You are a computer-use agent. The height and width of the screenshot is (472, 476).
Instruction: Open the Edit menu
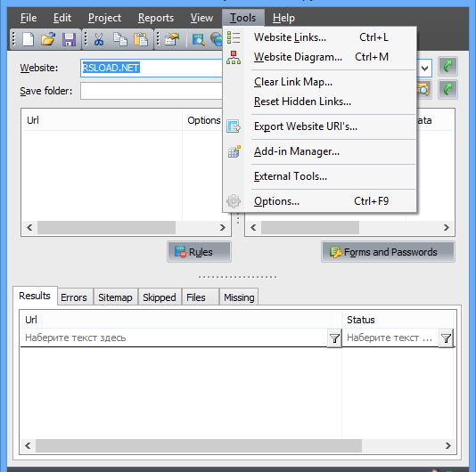click(62, 18)
